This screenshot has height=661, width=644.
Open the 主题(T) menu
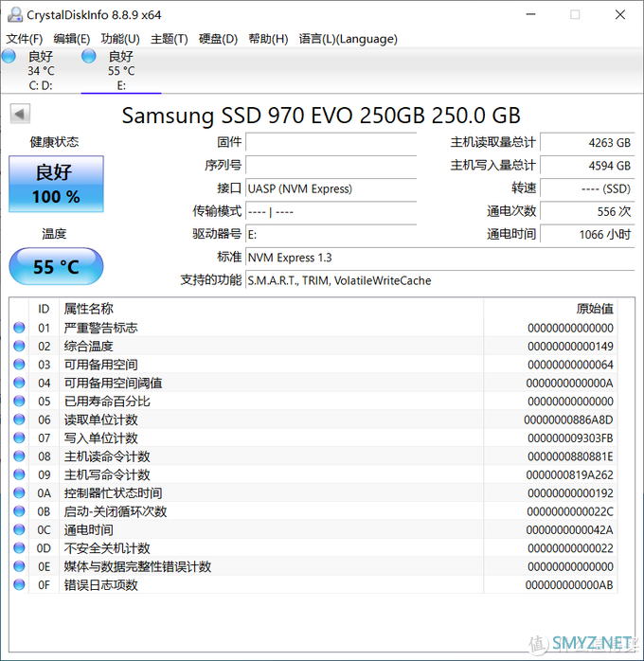click(x=169, y=39)
